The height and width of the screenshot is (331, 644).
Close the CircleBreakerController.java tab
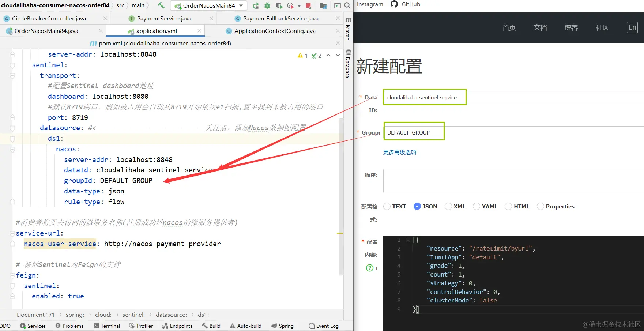105,18
